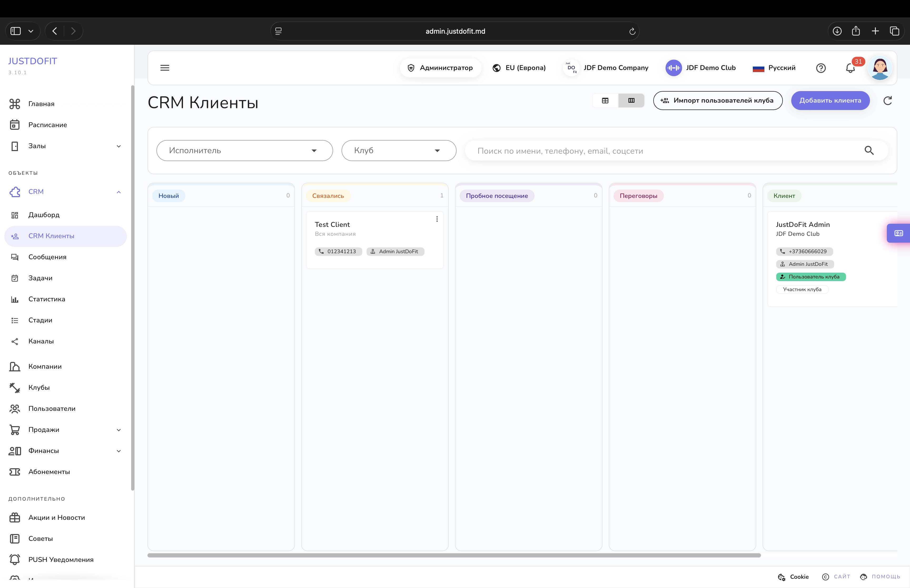The height and width of the screenshot is (588, 910).
Task: Open the hamburger menu in the header
Action: pyautogui.click(x=165, y=68)
